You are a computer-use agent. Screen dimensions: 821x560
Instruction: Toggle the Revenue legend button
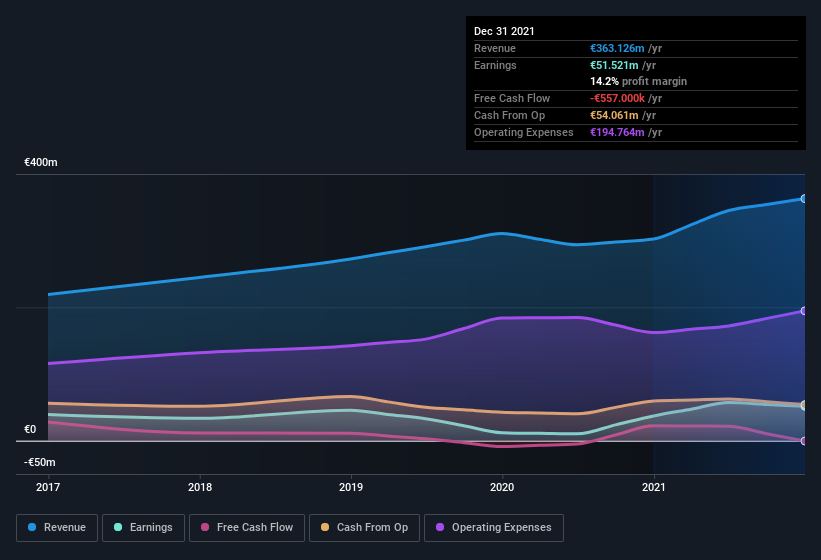tap(57, 528)
